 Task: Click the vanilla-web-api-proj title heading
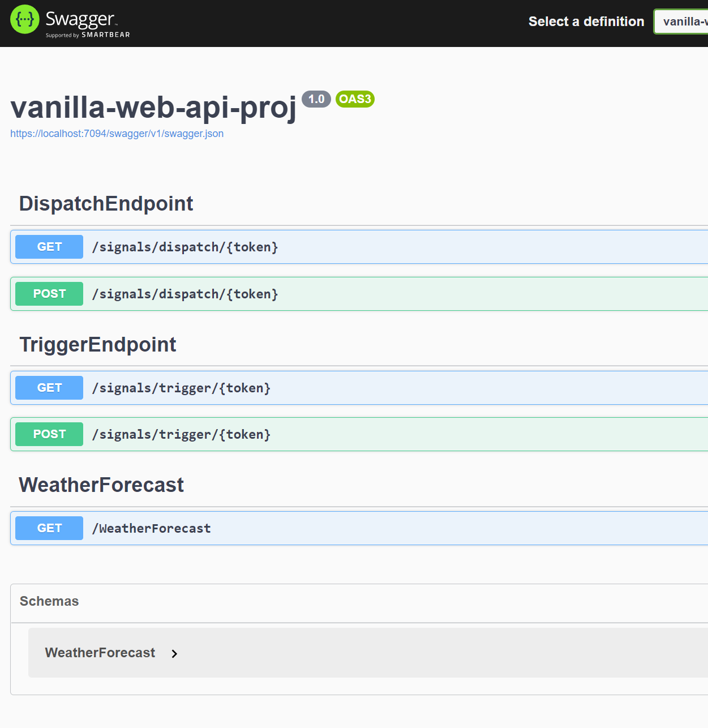153,106
